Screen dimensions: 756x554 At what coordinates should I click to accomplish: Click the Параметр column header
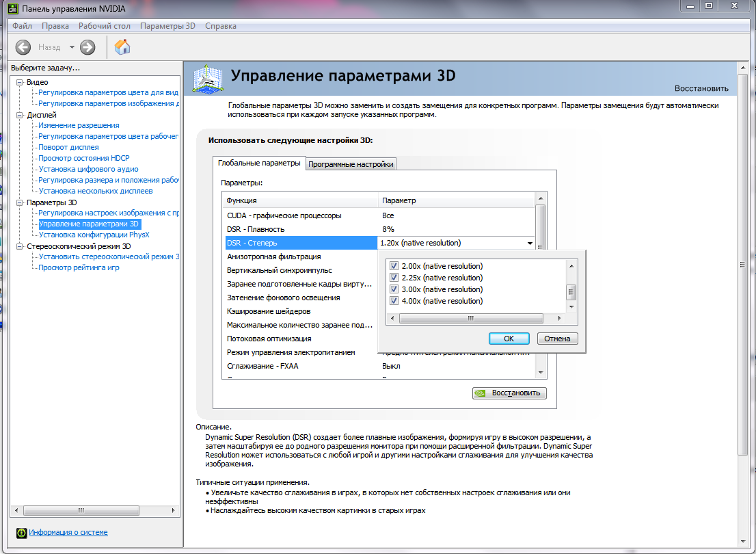457,200
